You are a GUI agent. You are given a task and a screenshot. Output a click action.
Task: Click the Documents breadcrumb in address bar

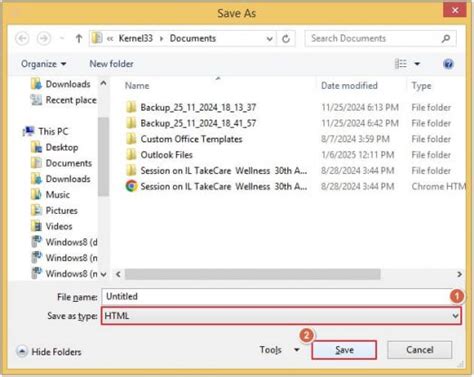pyautogui.click(x=193, y=38)
